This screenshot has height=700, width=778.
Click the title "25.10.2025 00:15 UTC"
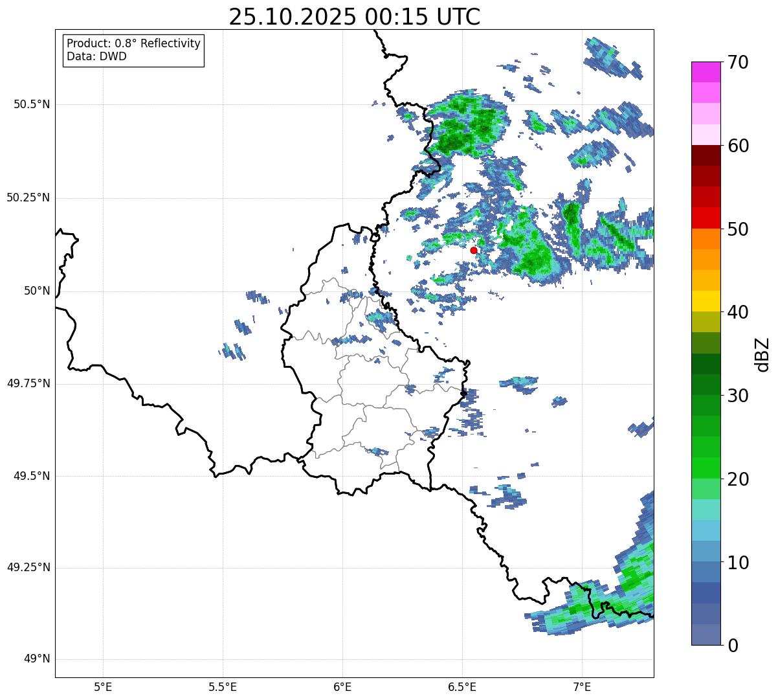coord(355,17)
